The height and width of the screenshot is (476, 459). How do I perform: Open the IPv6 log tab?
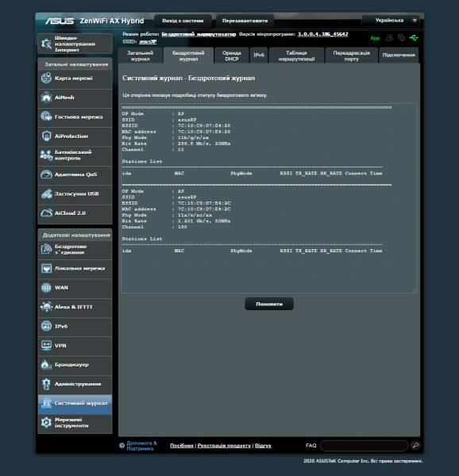point(259,56)
